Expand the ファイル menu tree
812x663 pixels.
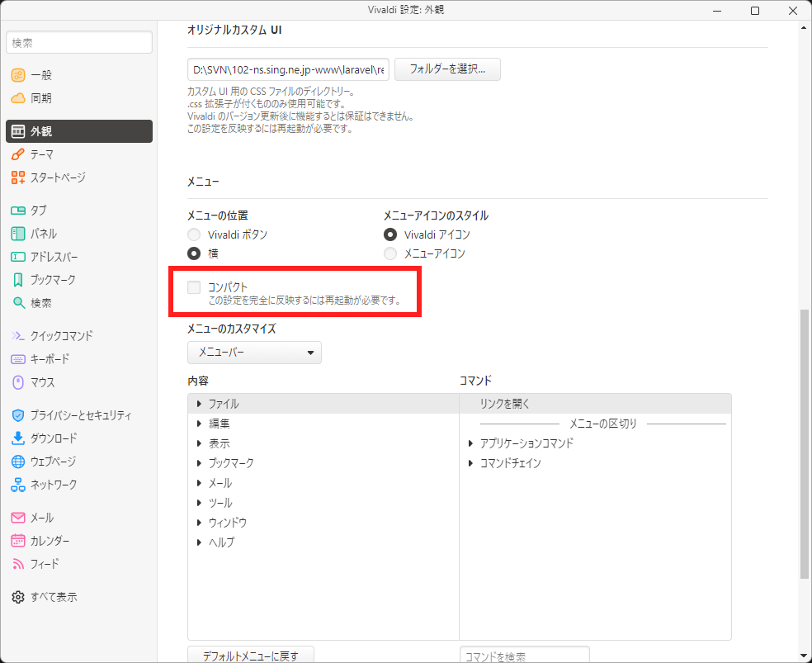199,403
